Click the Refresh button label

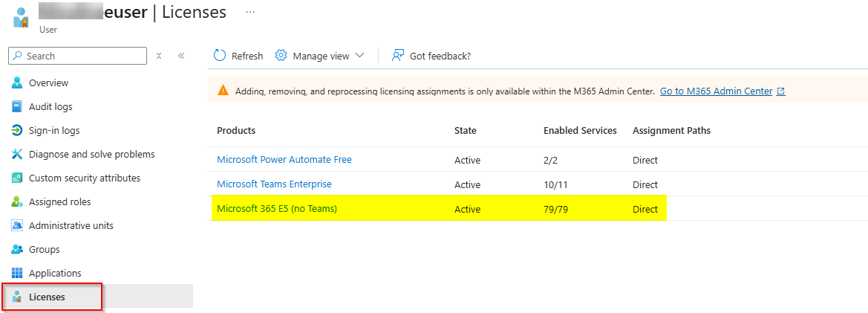point(247,56)
